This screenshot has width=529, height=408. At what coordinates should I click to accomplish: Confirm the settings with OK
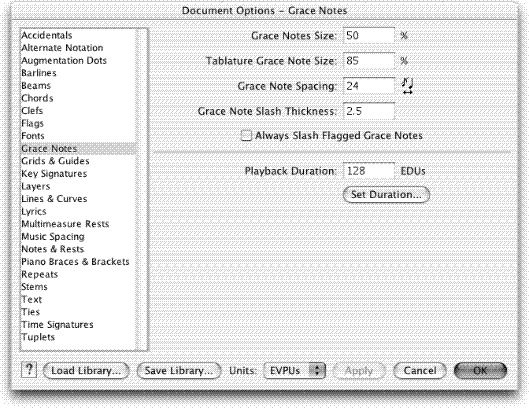pos(480,371)
